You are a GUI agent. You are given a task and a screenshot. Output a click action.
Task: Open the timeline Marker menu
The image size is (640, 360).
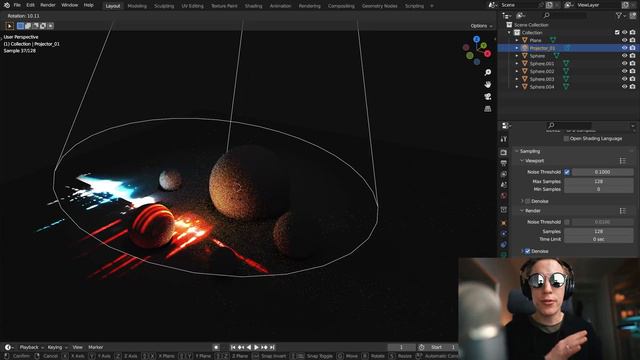coord(96,347)
